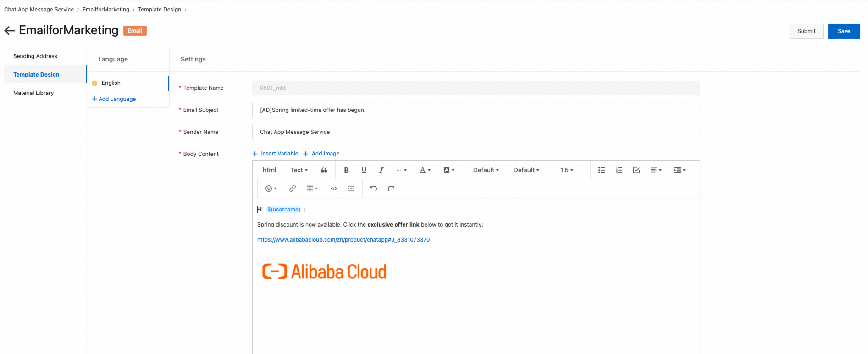Open the font color picker
The width and height of the screenshot is (868, 354).
tap(425, 170)
